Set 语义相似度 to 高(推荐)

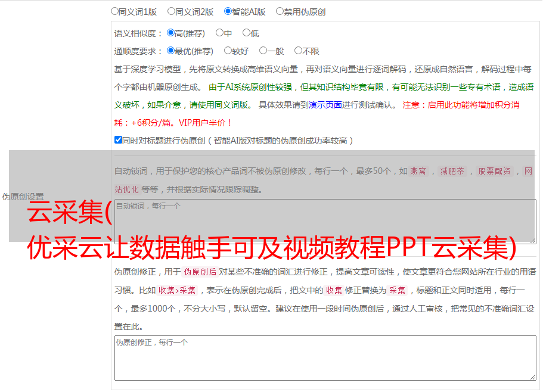[170, 33]
